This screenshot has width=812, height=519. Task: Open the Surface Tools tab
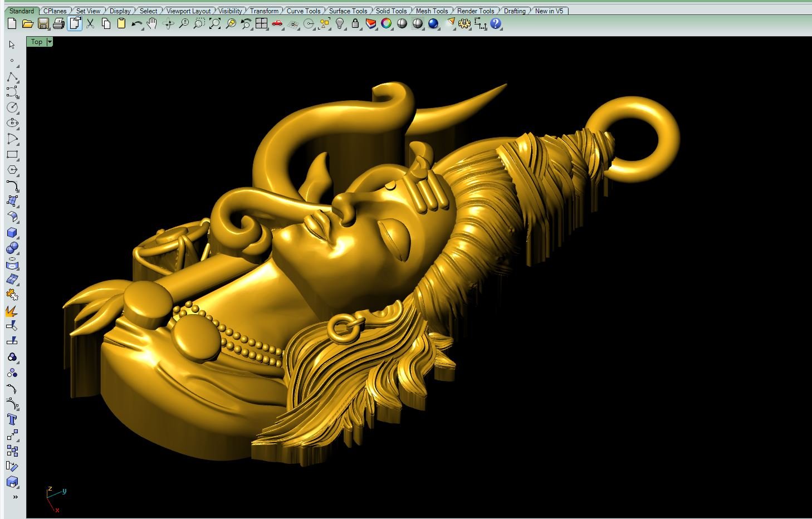coord(348,11)
